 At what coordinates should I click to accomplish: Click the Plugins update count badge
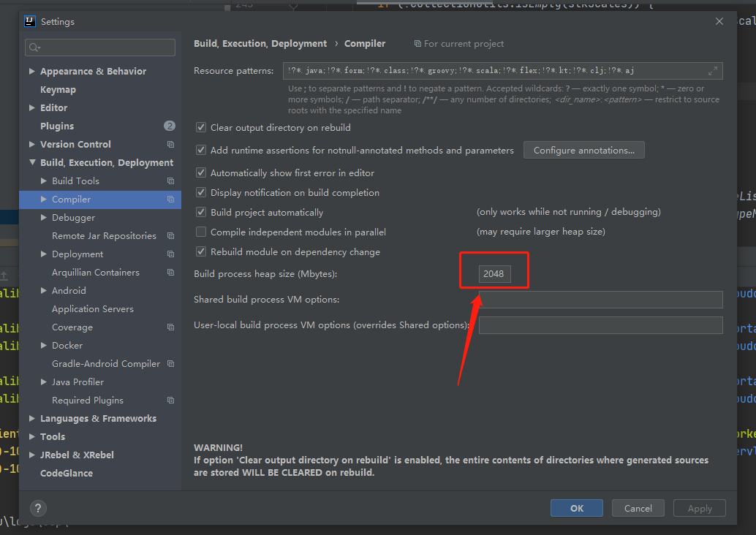point(169,126)
